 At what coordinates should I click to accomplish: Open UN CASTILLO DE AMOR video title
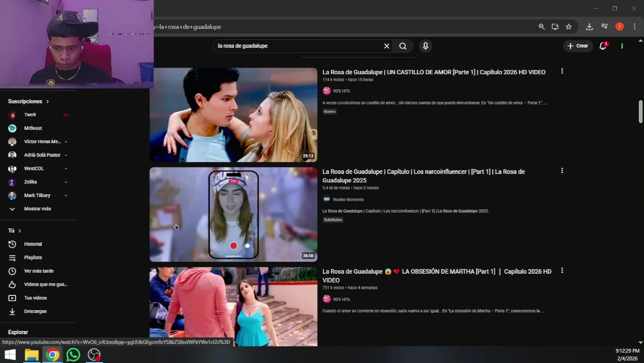point(434,72)
